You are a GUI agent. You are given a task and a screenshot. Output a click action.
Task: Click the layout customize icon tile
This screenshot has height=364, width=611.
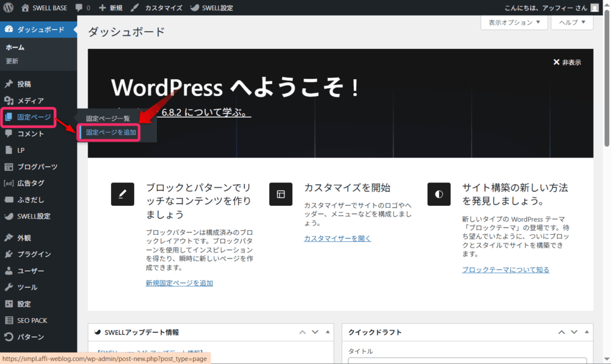click(280, 194)
